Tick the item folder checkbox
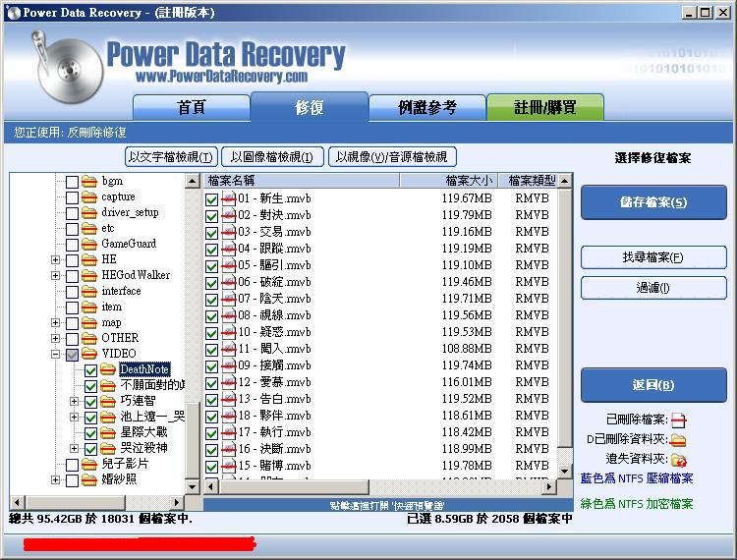 pyautogui.click(x=72, y=308)
